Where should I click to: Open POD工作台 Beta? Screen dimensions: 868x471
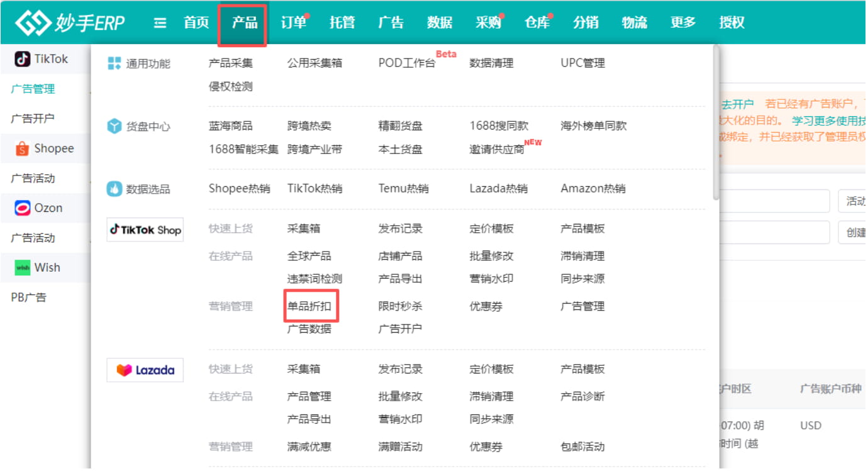click(407, 63)
